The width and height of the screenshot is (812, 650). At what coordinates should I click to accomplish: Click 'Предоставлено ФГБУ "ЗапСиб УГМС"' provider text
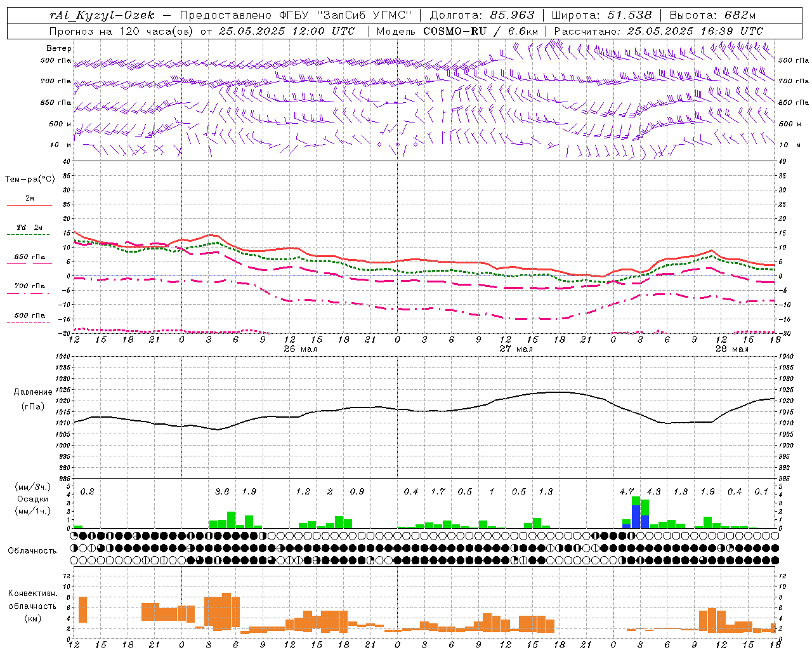[x=297, y=15]
